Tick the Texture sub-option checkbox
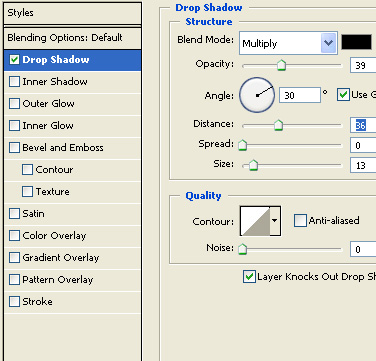 [27, 192]
